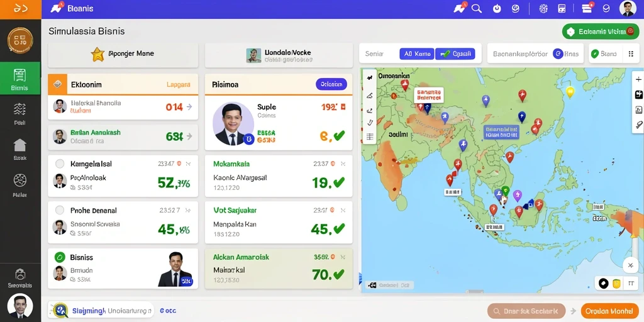Viewport: 644px width, 322px height.
Task: Select the list icon in map toolbar
Action: click(x=370, y=136)
